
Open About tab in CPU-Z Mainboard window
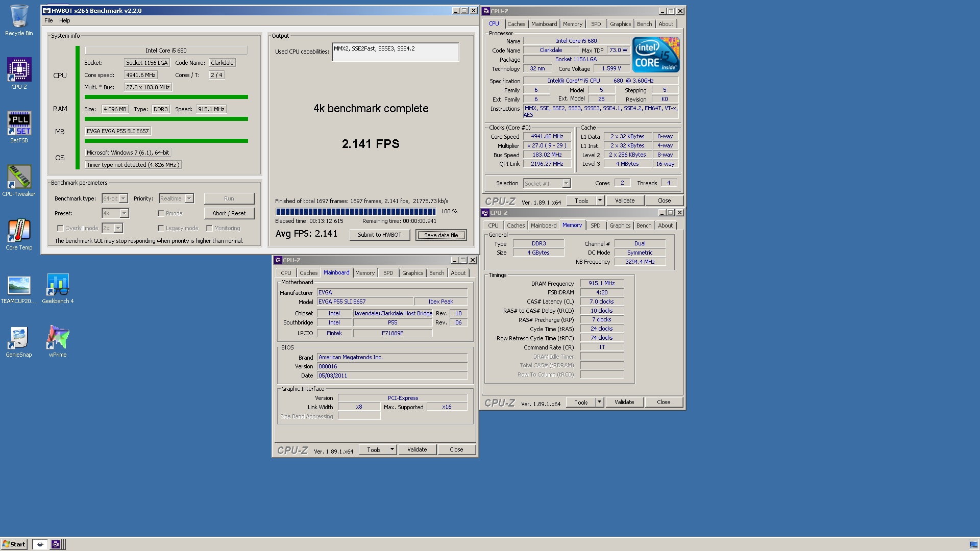click(458, 273)
